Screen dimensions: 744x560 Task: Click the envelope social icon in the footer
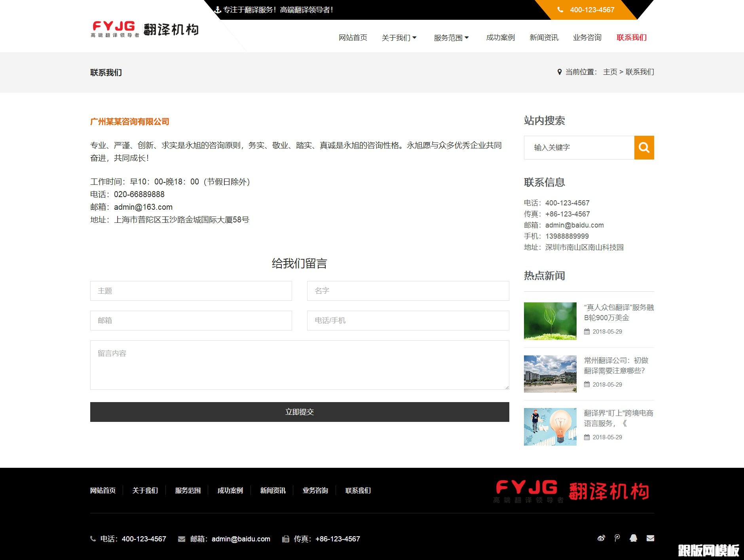click(x=650, y=538)
